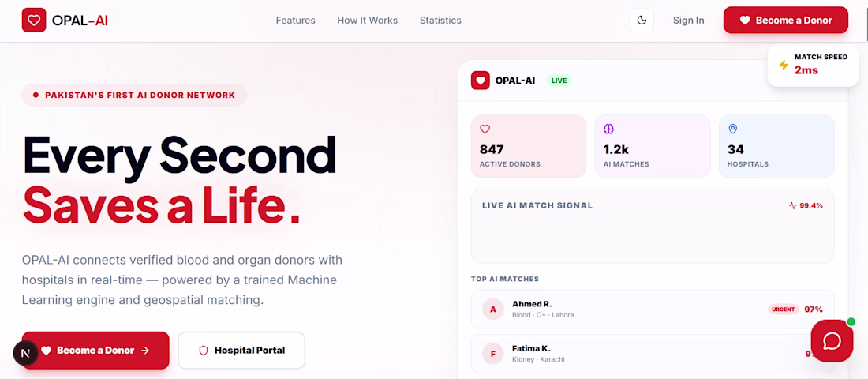Click the map pin icon in Hospitals card
The height and width of the screenshot is (379, 868).
pos(733,129)
